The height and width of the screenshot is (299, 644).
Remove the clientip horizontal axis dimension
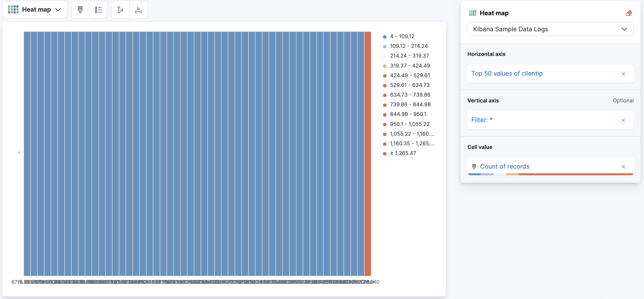[x=623, y=74]
